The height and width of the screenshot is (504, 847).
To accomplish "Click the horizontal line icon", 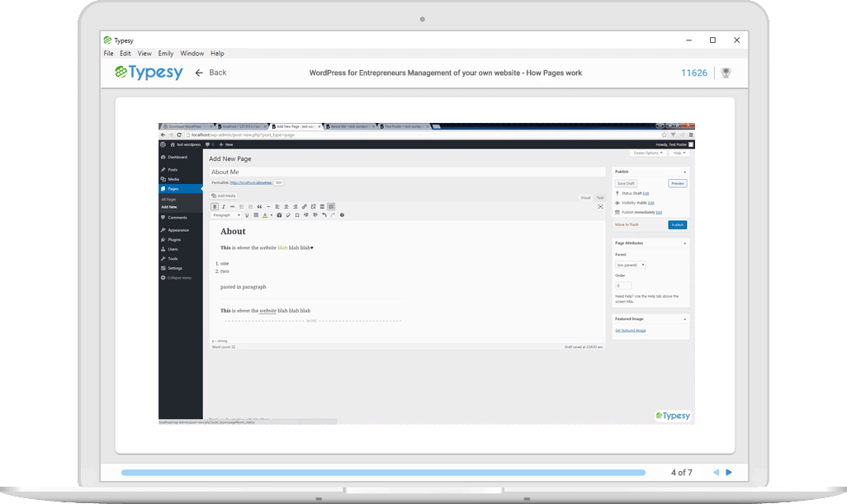I will tap(268, 207).
